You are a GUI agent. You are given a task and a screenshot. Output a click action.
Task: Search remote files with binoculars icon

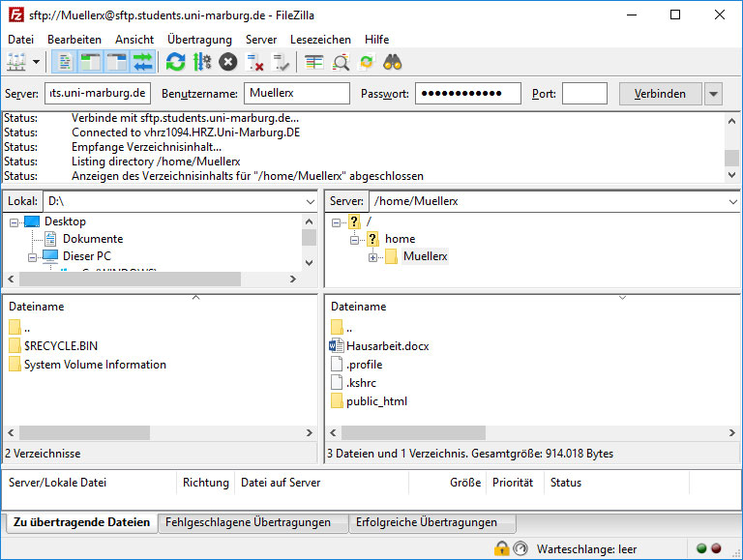click(393, 62)
